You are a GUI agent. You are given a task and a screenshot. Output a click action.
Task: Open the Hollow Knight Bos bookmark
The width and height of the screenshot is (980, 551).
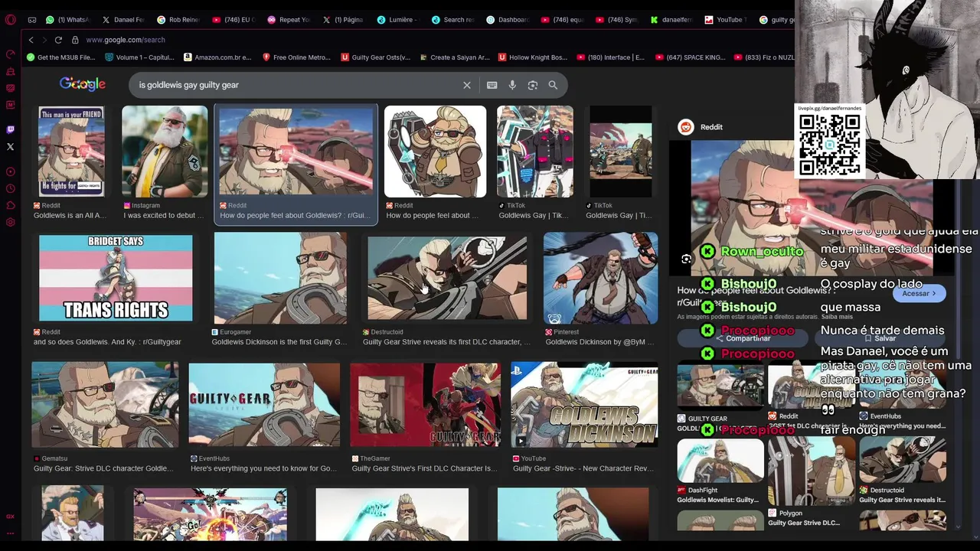point(532,57)
